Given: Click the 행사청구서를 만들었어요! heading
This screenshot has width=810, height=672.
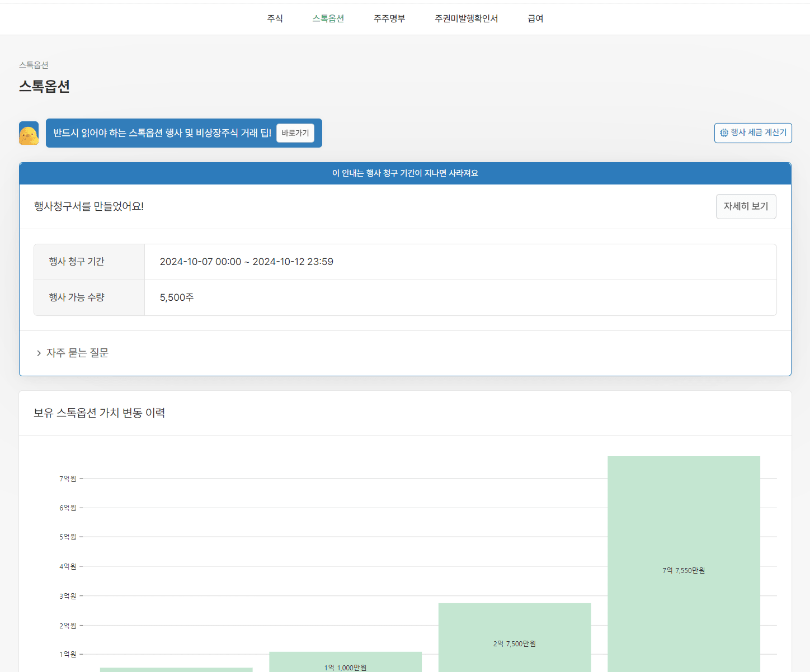Looking at the screenshot, I should (89, 206).
